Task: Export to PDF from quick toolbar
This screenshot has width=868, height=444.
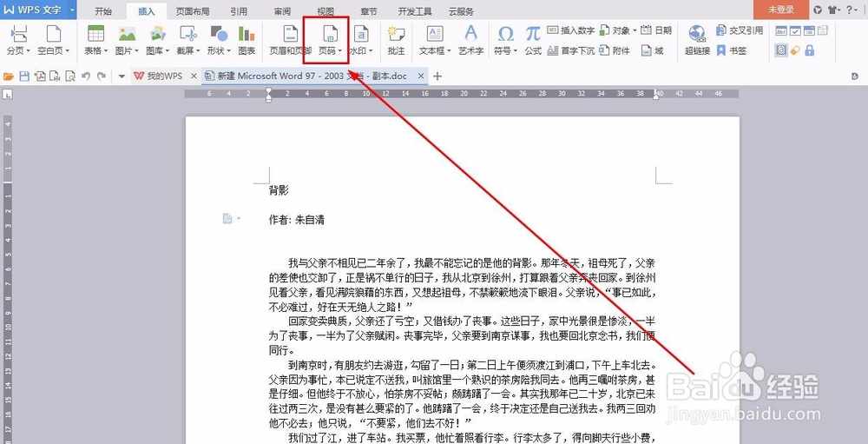Action: tap(39, 76)
